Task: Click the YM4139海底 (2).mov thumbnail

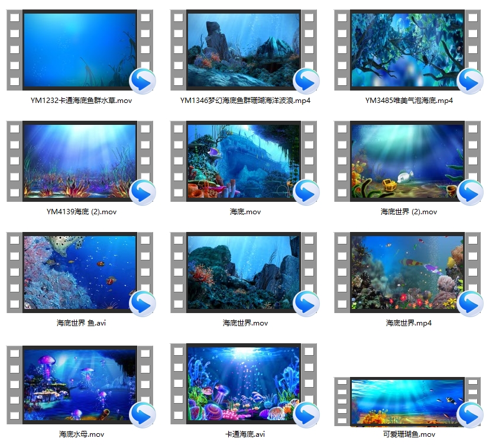Action: click(x=80, y=161)
